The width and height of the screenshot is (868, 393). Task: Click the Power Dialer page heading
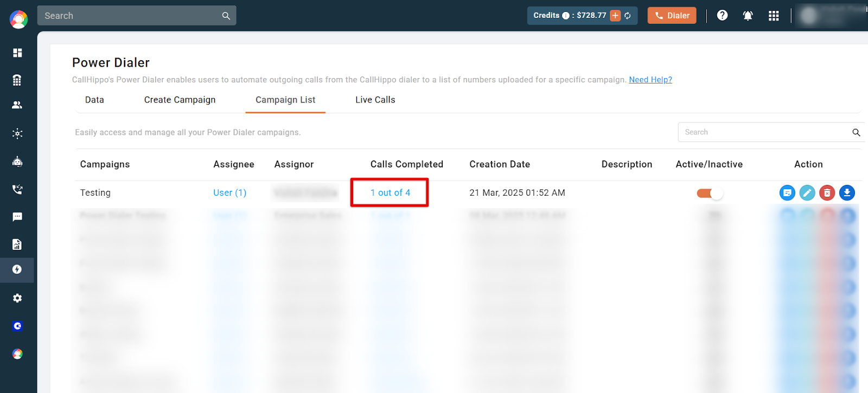(111, 63)
